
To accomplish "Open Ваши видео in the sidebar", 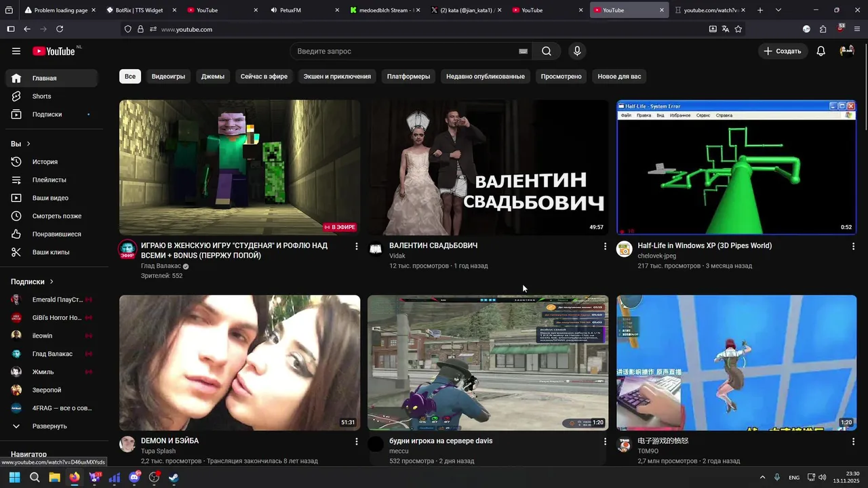I will [x=52, y=198].
